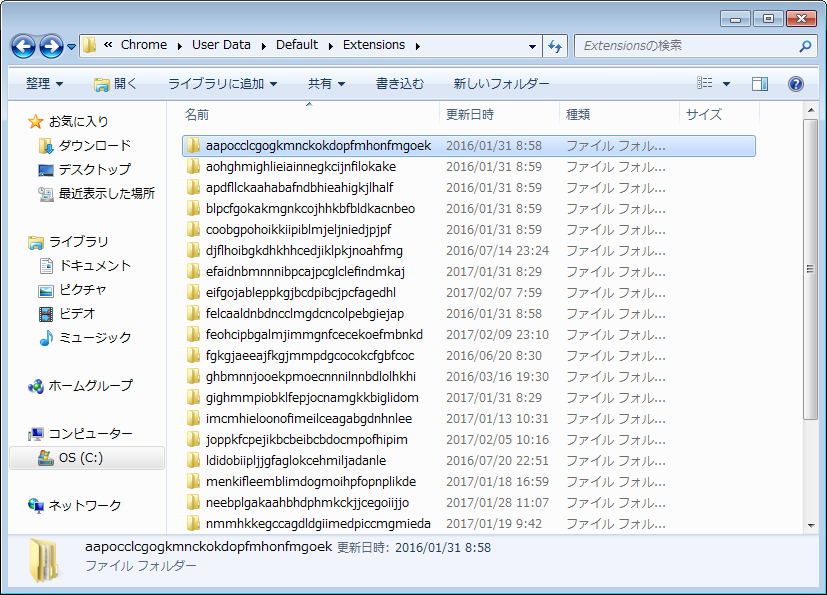Open the view options dropdown arrow
827x595 pixels.
coord(726,84)
